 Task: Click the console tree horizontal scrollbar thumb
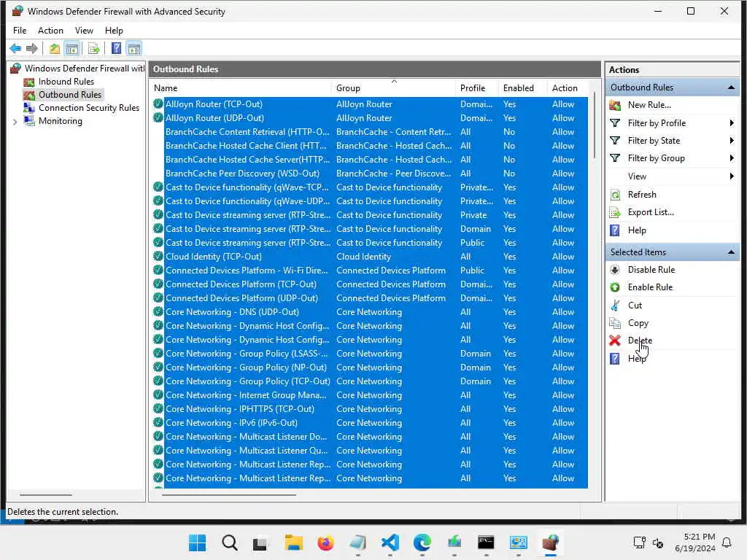pos(46,495)
